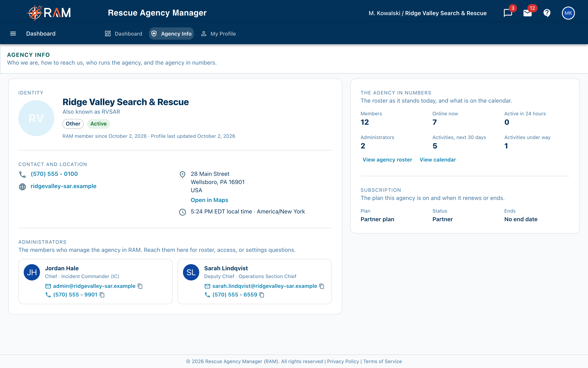Click the agency phone handset icon

[x=22, y=175]
